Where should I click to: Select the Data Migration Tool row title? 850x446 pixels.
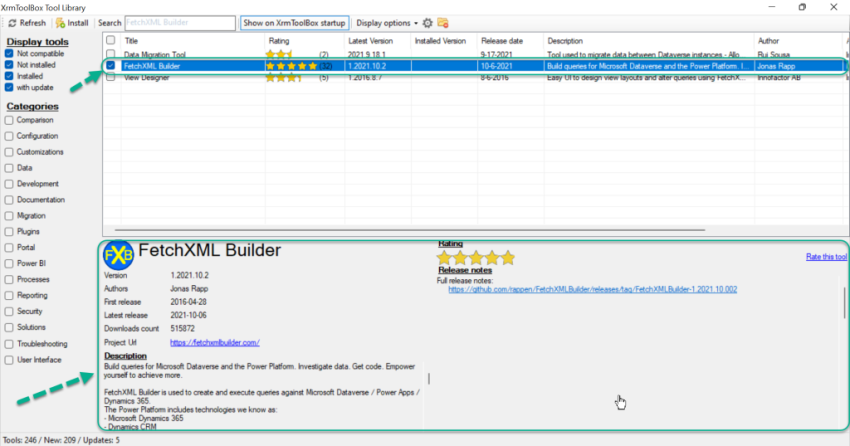pyautogui.click(x=154, y=55)
